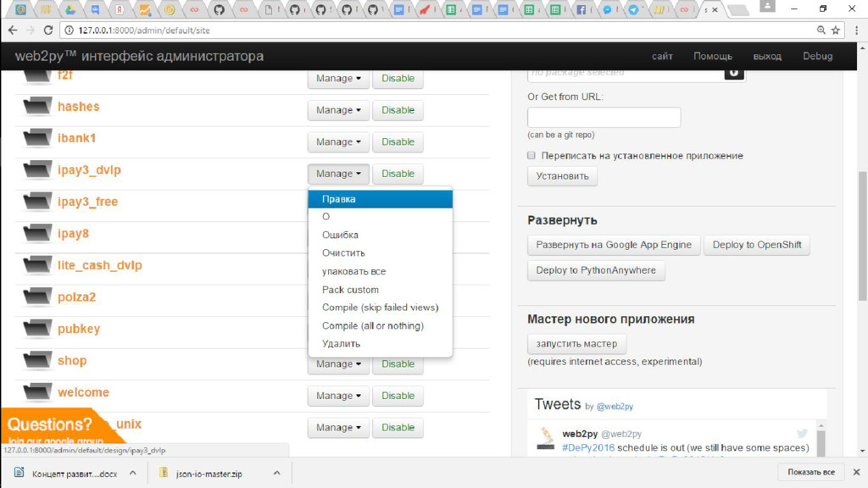Click the ipay3_dvlp app folder icon
This screenshot has height=488, width=868.
coord(37,169)
